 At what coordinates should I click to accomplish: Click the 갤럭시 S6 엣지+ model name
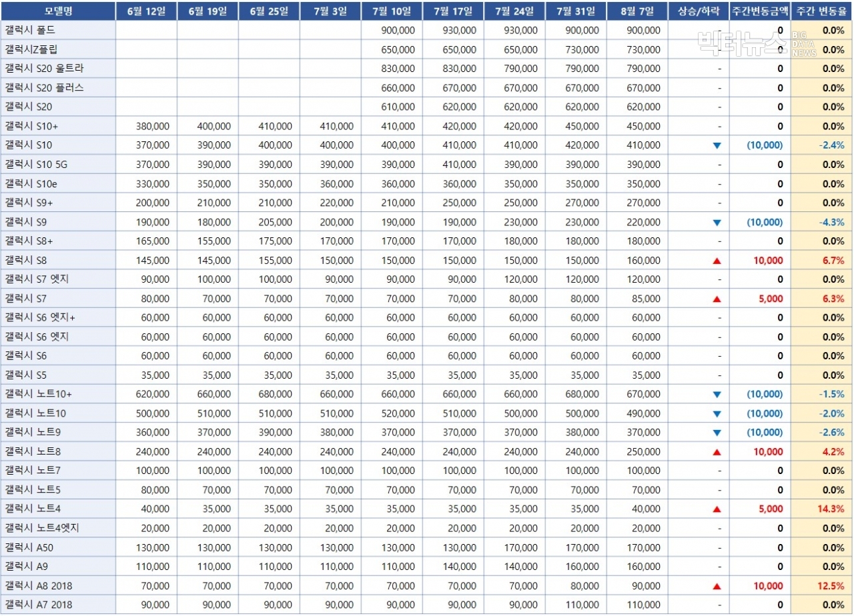point(40,318)
